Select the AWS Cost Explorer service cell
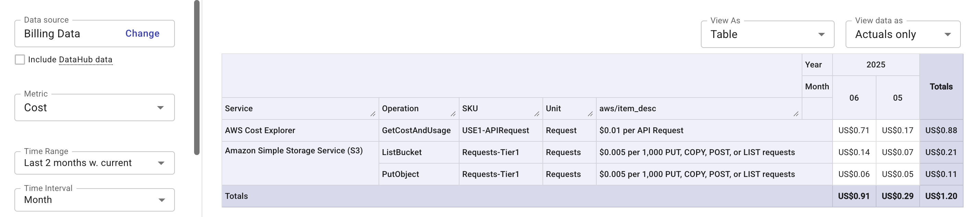This screenshot has width=980, height=217. pos(260,130)
